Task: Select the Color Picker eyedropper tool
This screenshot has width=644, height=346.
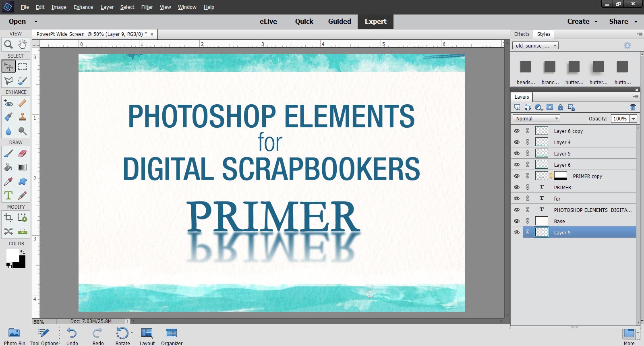Action: click(x=8, y=181)
